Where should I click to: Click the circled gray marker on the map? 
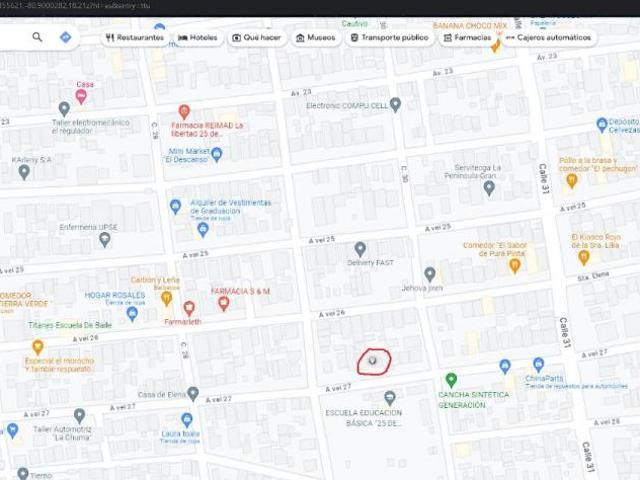coord(373,359)
